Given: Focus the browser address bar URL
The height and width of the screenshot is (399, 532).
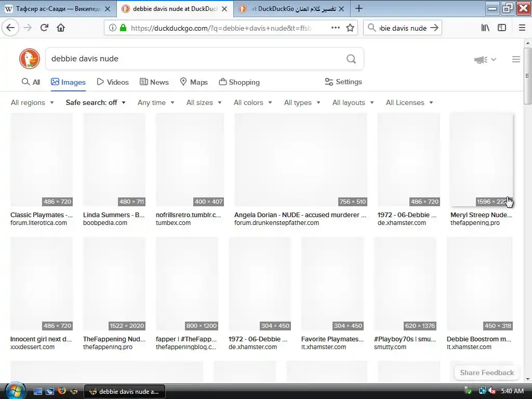Looking at the screenshot, I should click(x=220, y=28).
